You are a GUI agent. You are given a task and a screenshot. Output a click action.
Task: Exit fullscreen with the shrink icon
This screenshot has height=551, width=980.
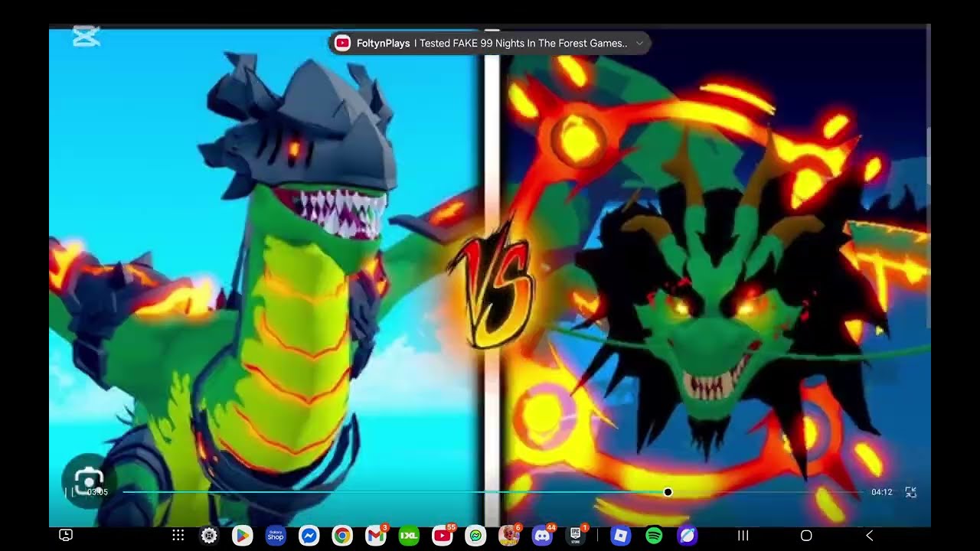point(910,492)
